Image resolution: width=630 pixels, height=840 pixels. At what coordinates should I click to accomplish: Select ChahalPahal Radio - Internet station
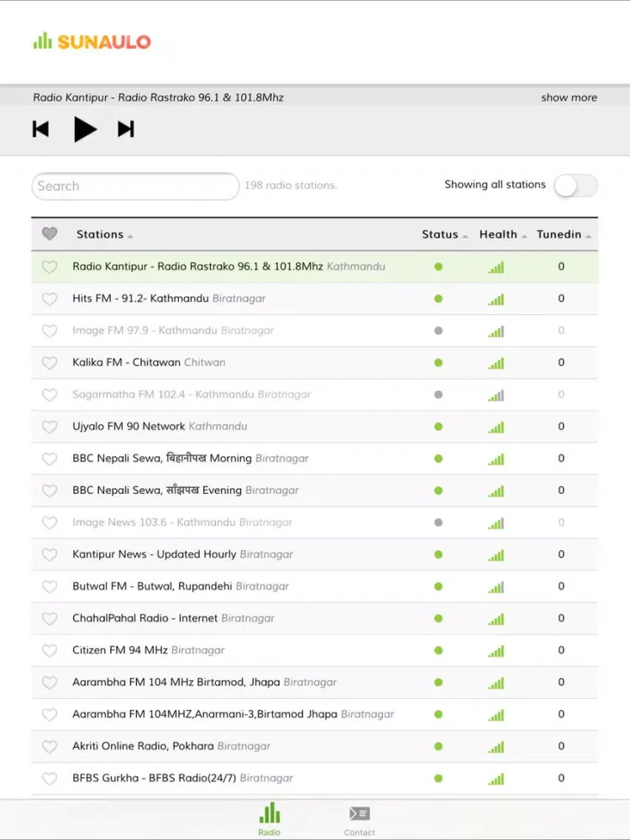pyautogui.click(x=314, y=618)
